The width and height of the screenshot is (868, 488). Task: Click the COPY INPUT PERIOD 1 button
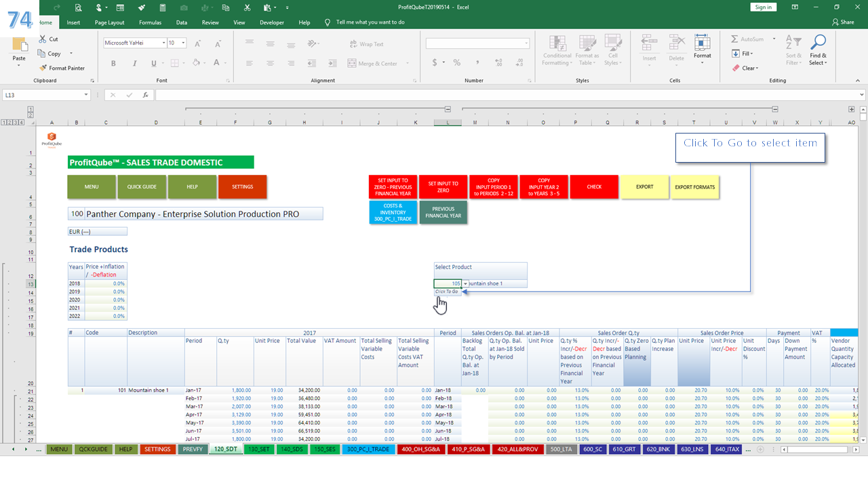point(494,187)
